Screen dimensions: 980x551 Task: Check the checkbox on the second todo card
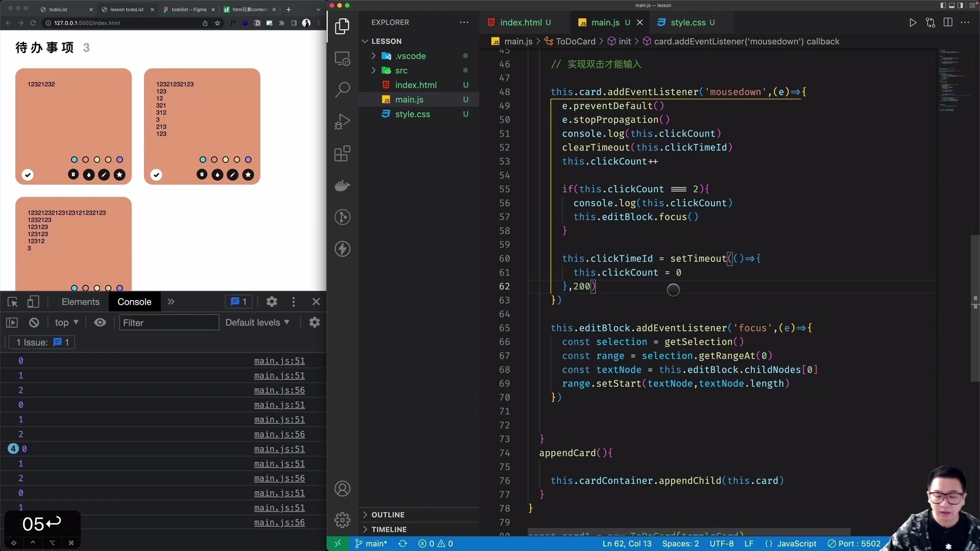point(156,174)
